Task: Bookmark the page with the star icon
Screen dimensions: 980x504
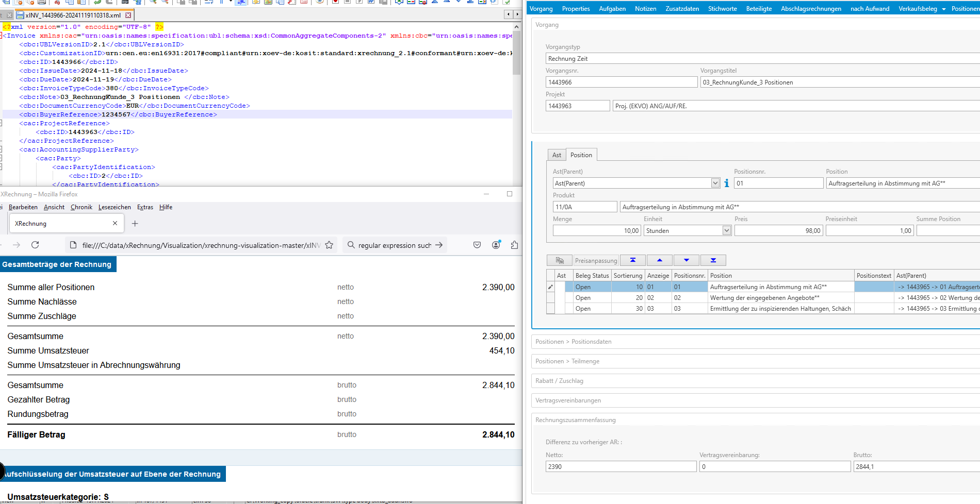Action: [x=329, y=245]
